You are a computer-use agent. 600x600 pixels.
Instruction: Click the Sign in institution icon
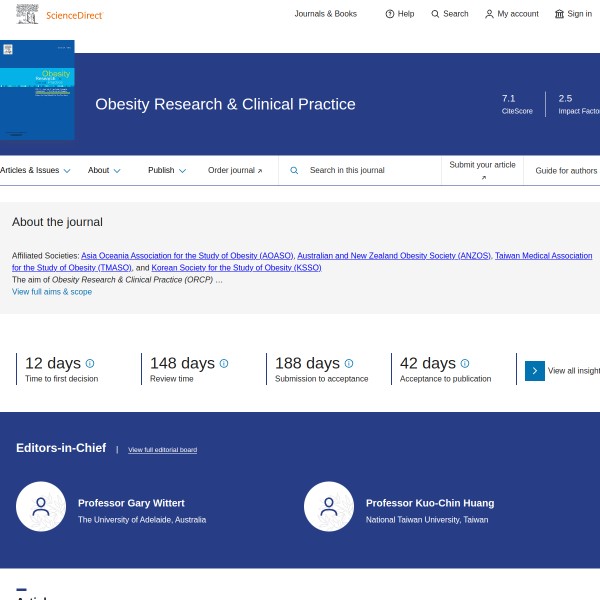click(x=559, y=14)
